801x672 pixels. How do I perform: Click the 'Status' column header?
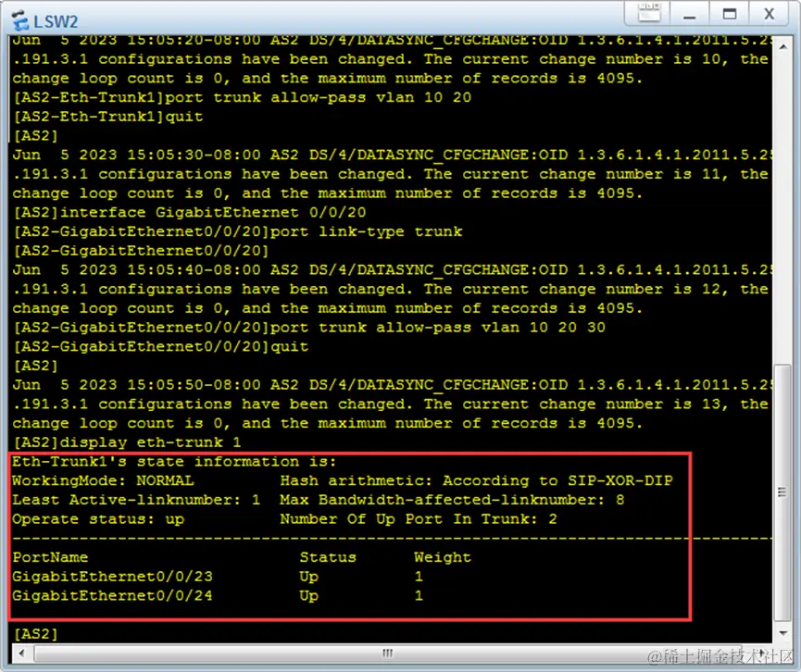[x=328, y=557]
